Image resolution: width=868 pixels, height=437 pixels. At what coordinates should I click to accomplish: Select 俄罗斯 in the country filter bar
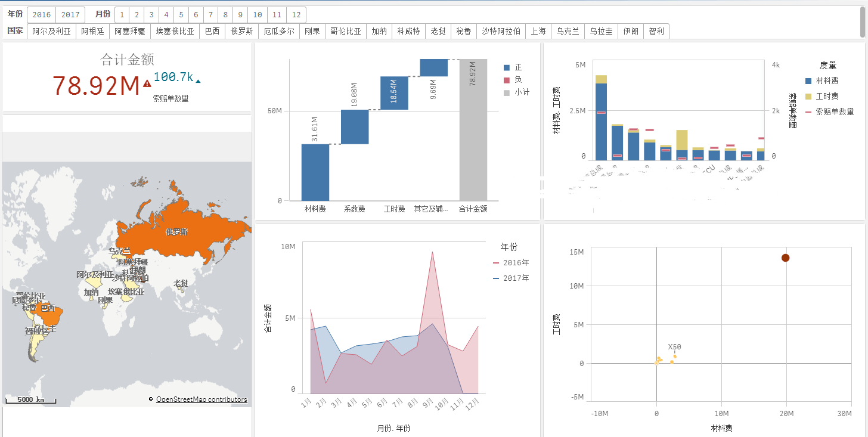pos(241,32)
